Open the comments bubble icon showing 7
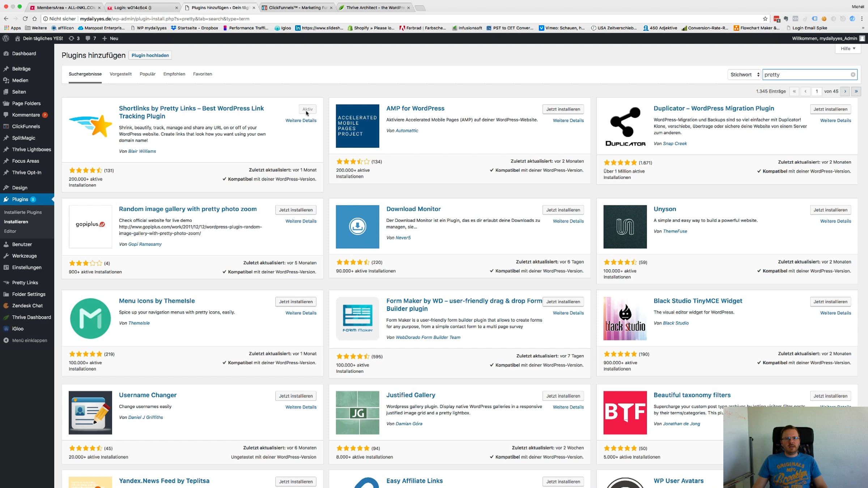This screenshot has height=488, width=868. [90, 38]
